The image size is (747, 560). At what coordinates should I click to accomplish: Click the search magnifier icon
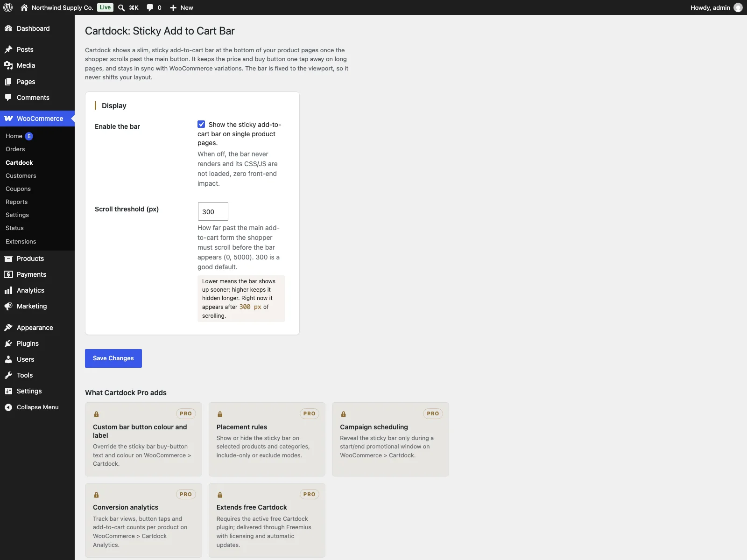coord(121,7)
